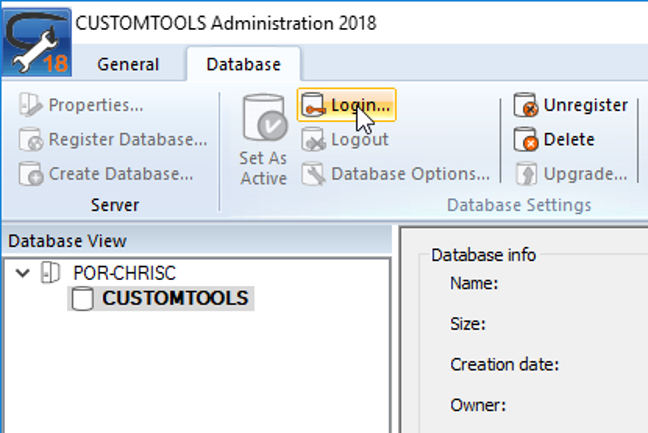The image size is (648, 433).
Task: Choose the Register Database... text label
Action: pos(128,139)
